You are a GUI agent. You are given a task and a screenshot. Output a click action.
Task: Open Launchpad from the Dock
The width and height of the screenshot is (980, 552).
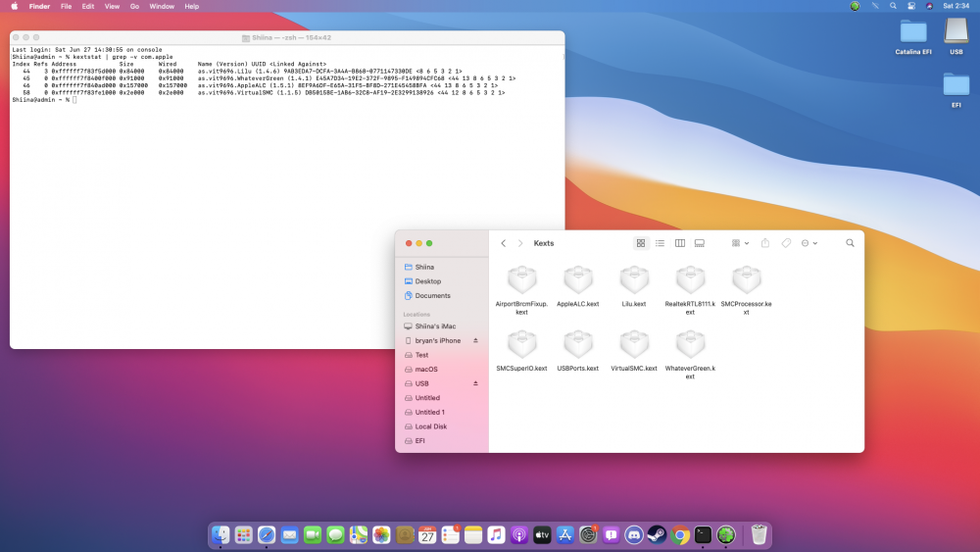tap(244, 535)
